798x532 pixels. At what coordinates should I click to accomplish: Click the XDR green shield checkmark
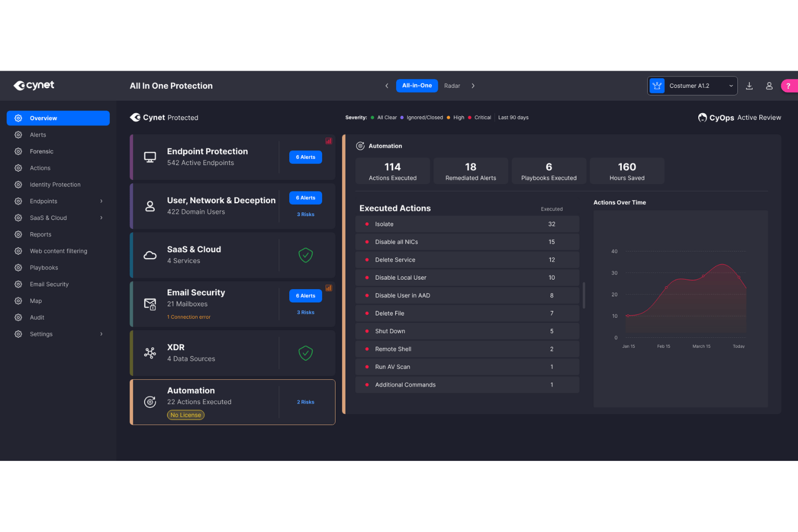pos(306,353)
